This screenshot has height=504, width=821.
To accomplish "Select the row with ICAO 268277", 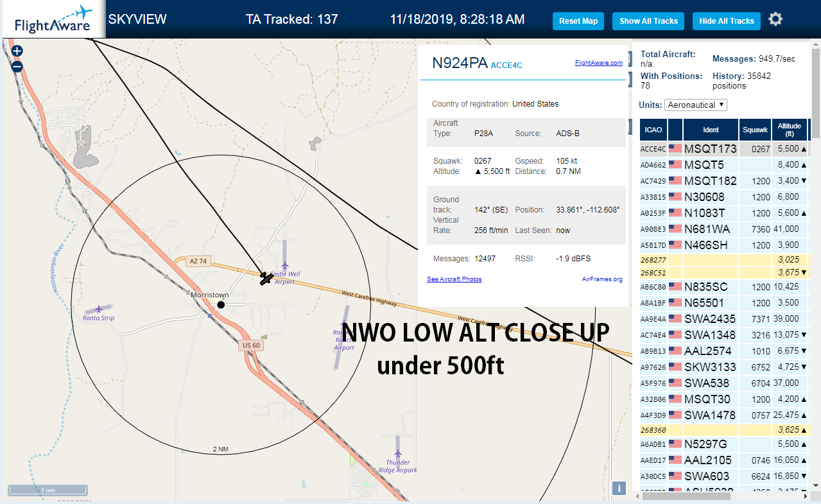I will [x=724, y=260].
